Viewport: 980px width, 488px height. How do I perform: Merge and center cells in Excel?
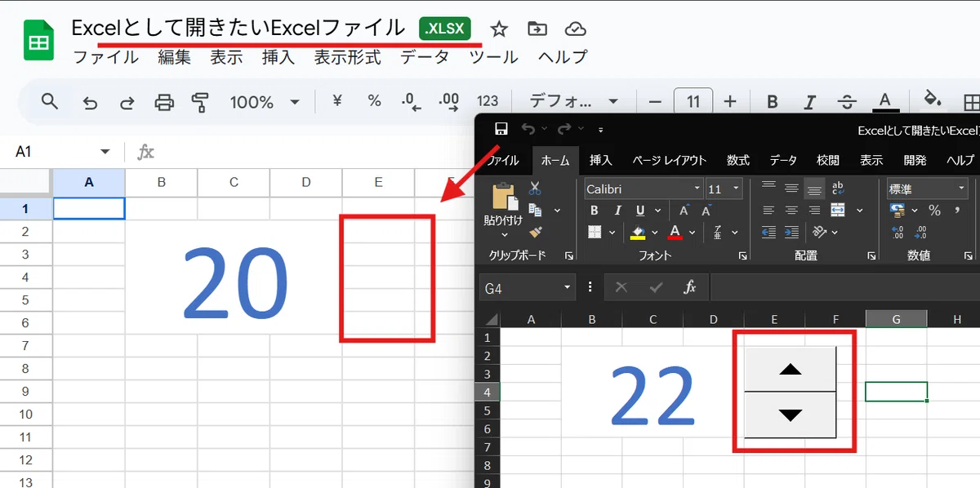(838, 211)
